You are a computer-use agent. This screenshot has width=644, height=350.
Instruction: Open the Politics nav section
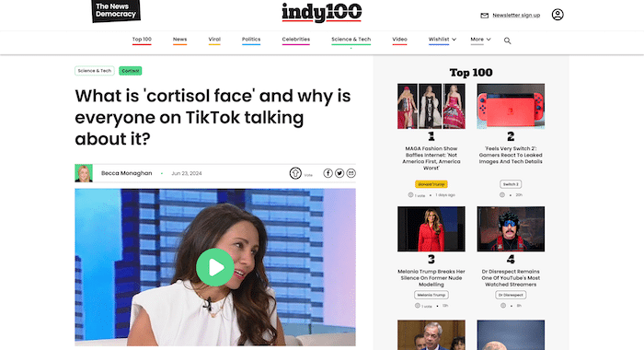251,40
